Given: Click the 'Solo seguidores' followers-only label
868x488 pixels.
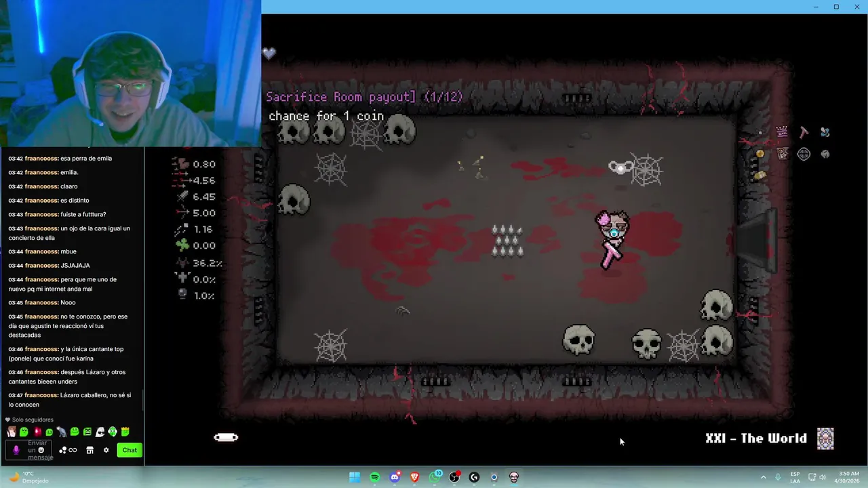Looking at the screenshot, I should pos(32,420).
